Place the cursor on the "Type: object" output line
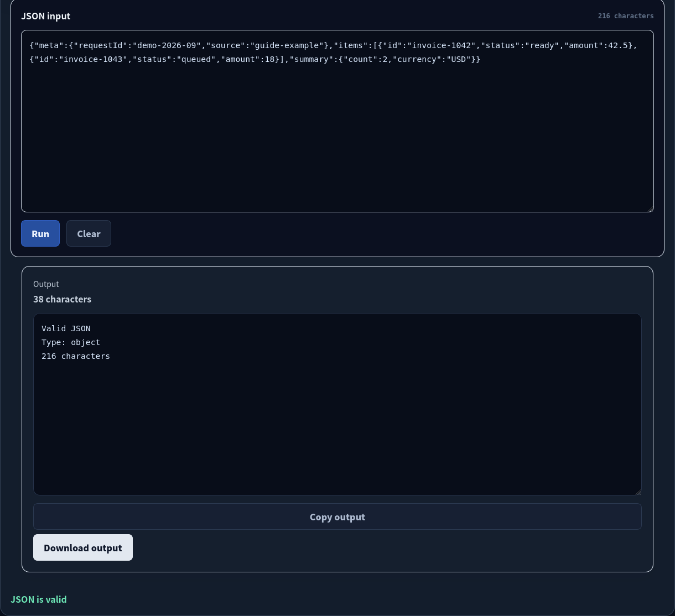This screenshot has height=616, width=675. pos(71,342)
